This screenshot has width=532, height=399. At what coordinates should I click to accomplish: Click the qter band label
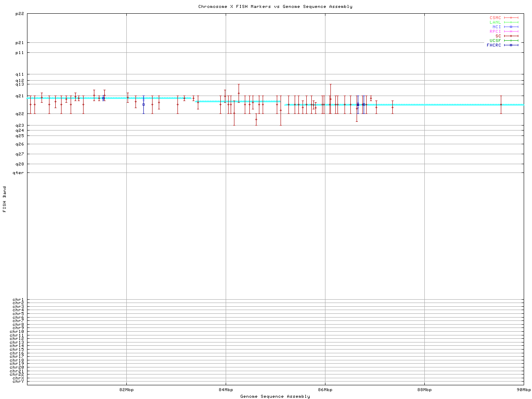point(18,173)
